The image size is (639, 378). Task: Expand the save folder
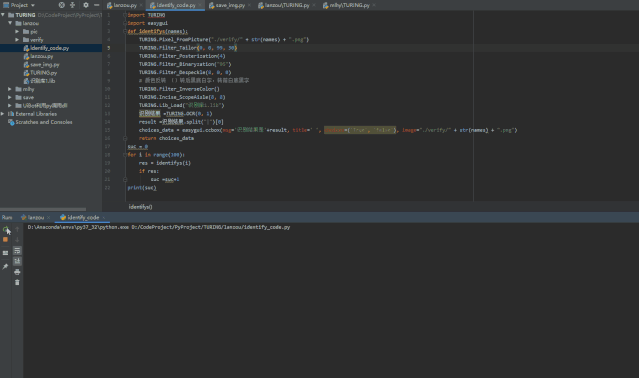[x=10, y=97]
